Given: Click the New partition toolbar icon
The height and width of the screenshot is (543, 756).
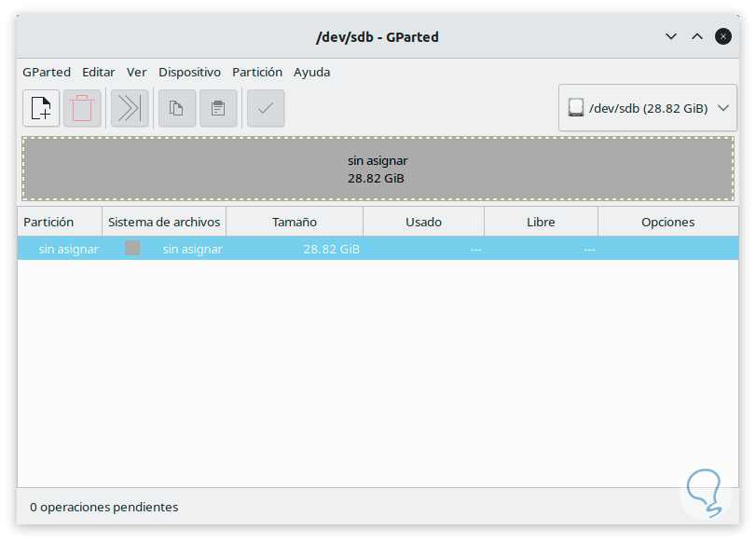Looking at the screenshot, I should [x=41, y=108].
